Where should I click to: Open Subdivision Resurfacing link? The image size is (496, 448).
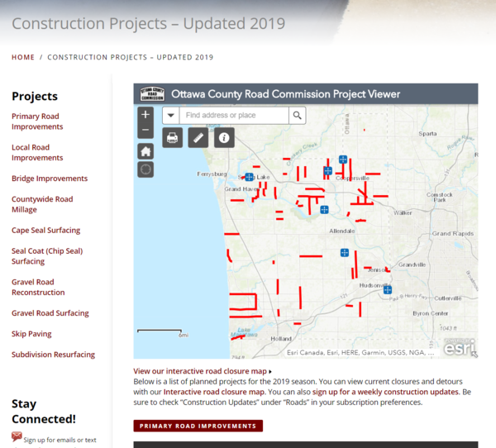pyautogui.click(x=54, y=355)
